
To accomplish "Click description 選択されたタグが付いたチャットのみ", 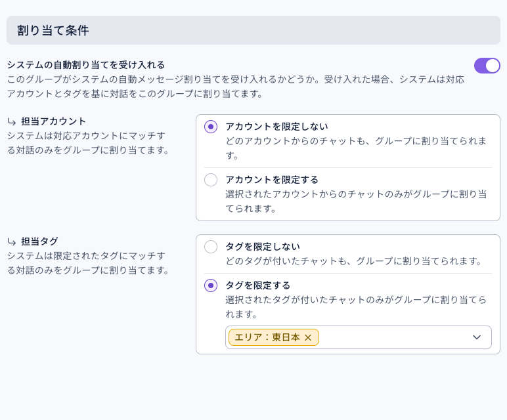I will point(356,307).
